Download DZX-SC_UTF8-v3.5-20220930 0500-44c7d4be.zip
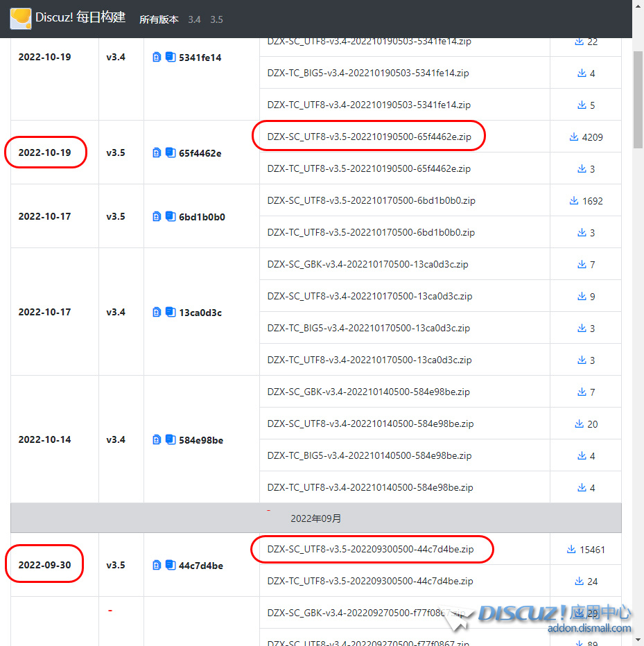Viewport: 644px width, 646px height. click(x=370, y=549)
